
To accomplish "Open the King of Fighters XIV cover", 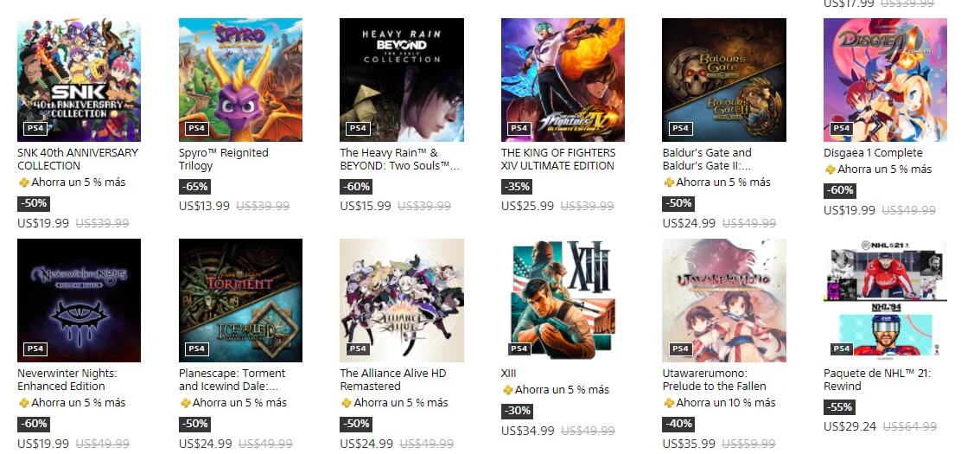I will (563, 80).
